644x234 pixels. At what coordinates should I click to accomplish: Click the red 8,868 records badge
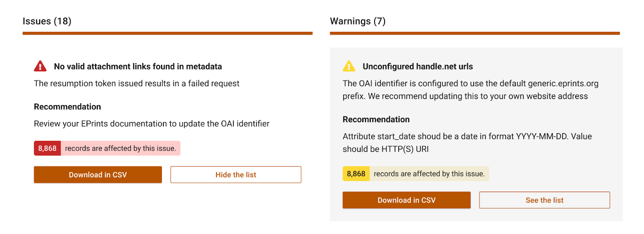pos(47,148)
